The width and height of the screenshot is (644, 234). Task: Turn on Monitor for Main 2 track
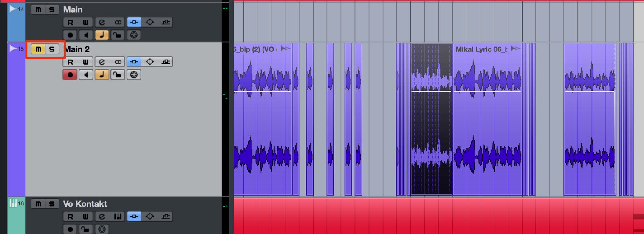(86, 75)
